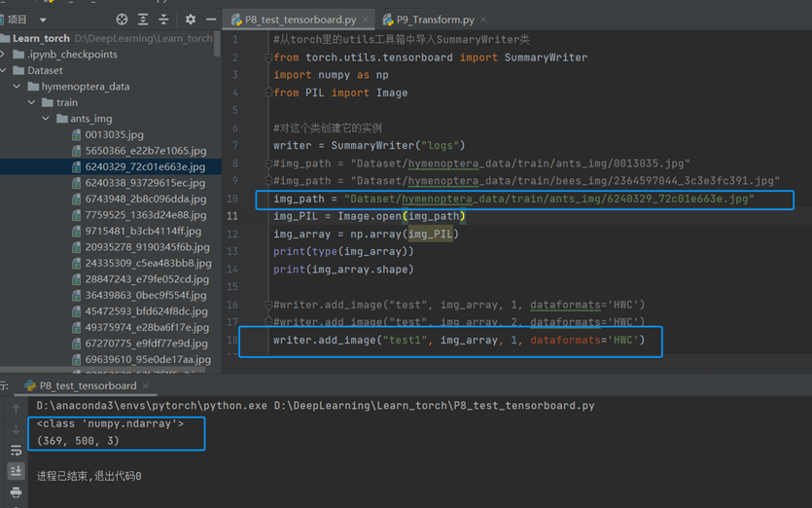The height and width of the screenshot is (508, 812).
Task: Select file 7759525_1363d24e88.jpg
Action: (146, 215)
